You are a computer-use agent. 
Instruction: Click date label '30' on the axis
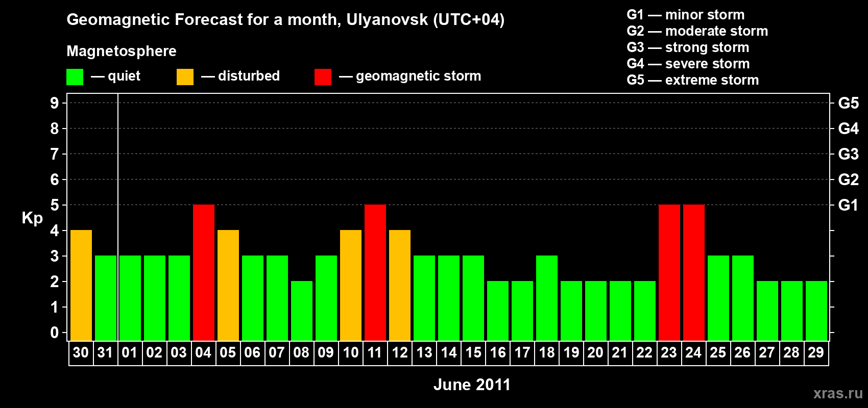click(x=81, y=353)
